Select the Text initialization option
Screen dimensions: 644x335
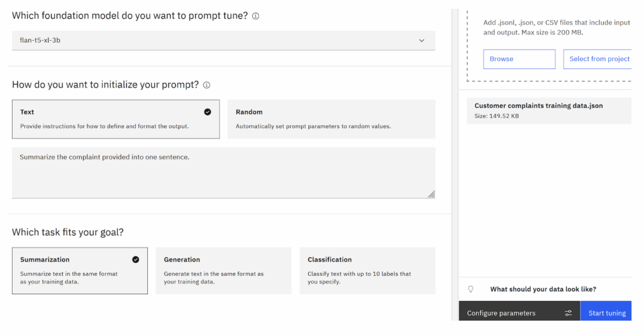point(116,119)
